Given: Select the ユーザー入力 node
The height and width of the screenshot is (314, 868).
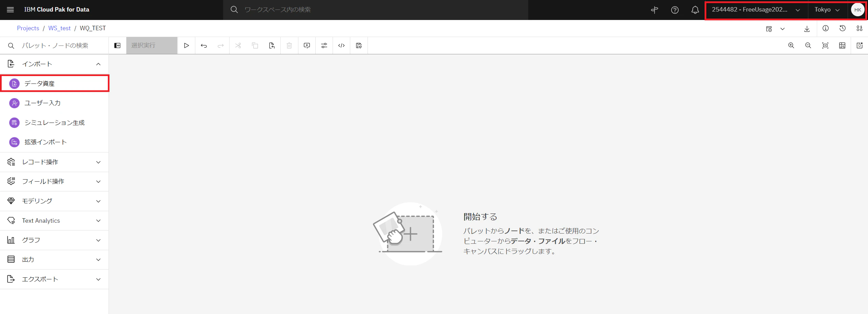Looking at the screenshot, I should 54,103.
